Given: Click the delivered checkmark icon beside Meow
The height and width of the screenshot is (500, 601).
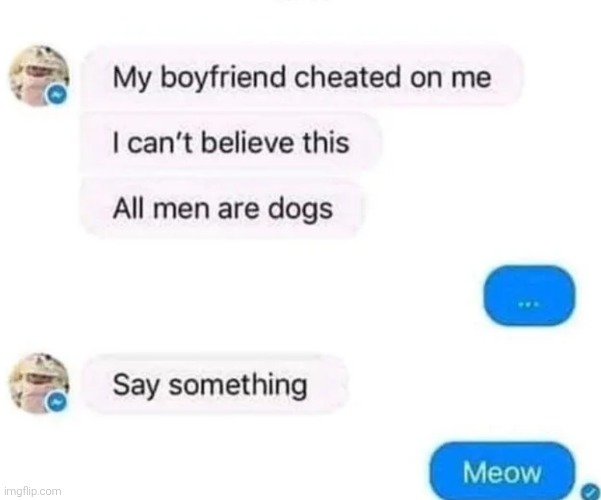Looking at the screenshot, I should (591, 491).
